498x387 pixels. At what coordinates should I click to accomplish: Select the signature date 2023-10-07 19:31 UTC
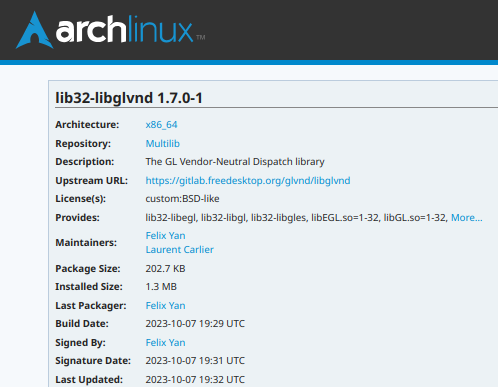[195, 361]
